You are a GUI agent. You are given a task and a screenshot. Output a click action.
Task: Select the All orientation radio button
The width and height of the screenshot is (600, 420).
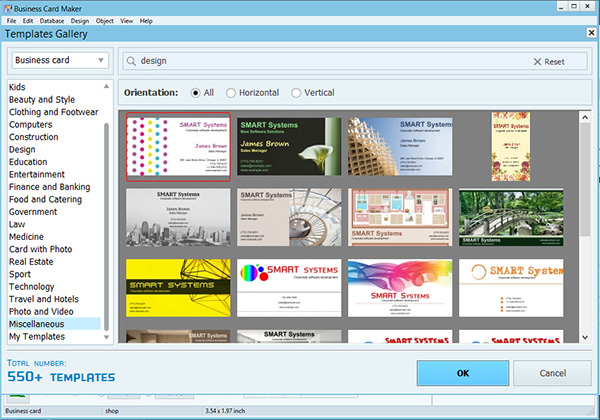click(195, 93)
